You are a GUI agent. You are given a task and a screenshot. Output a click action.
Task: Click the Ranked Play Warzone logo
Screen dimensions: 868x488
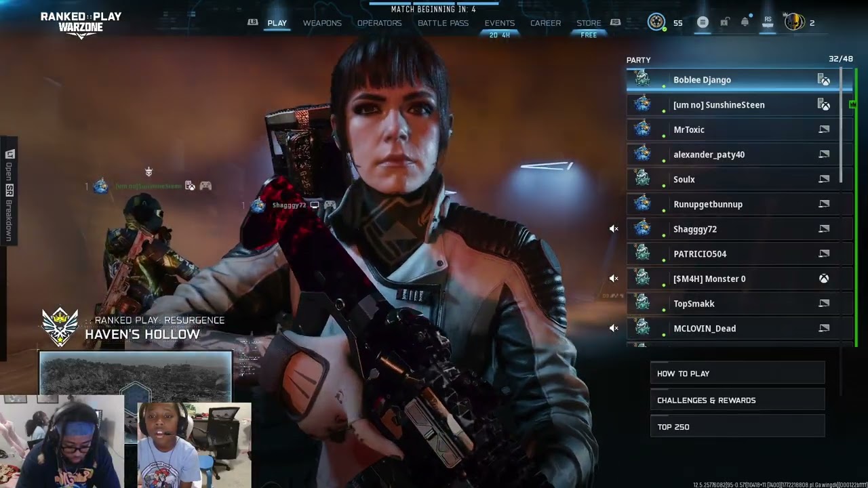click(81, 24)
